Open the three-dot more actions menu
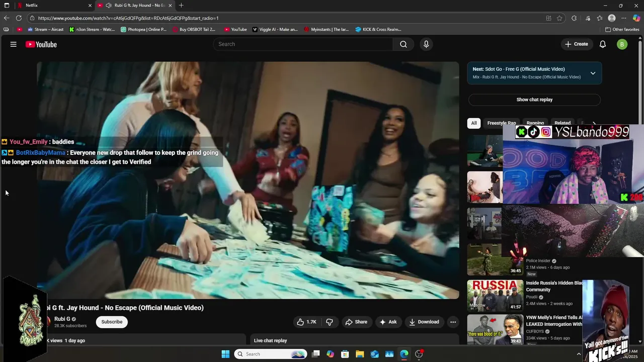644x362 pixels. point(453,322)
